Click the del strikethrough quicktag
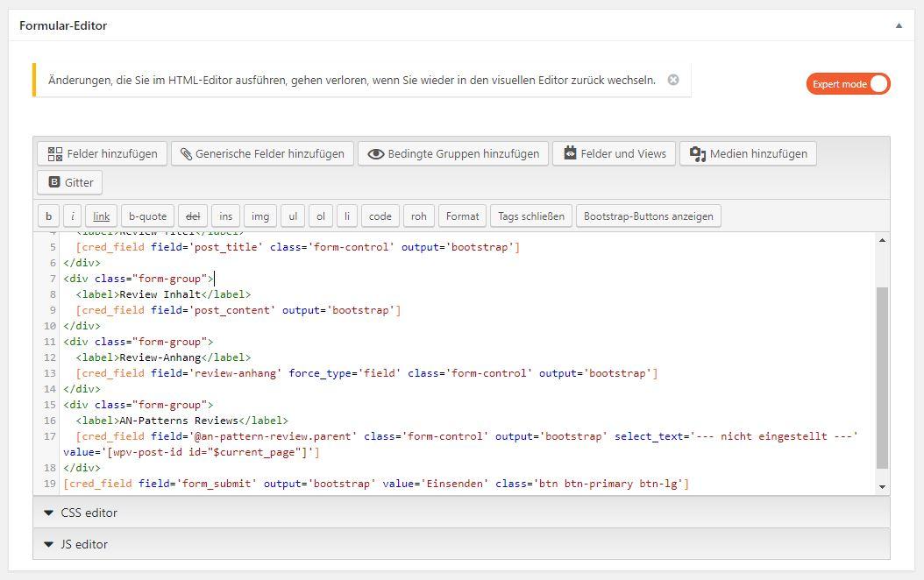924x580 pixels. click(193, 216)
